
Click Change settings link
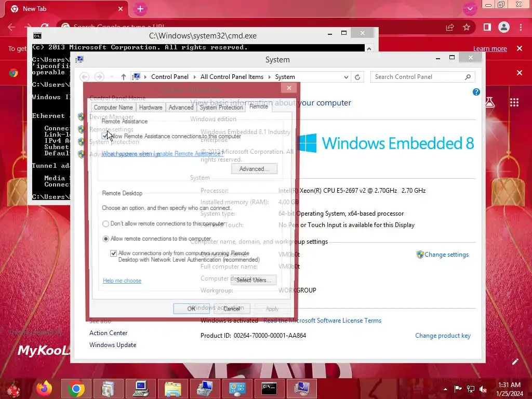pyautogui.click(x=446, y=255)
